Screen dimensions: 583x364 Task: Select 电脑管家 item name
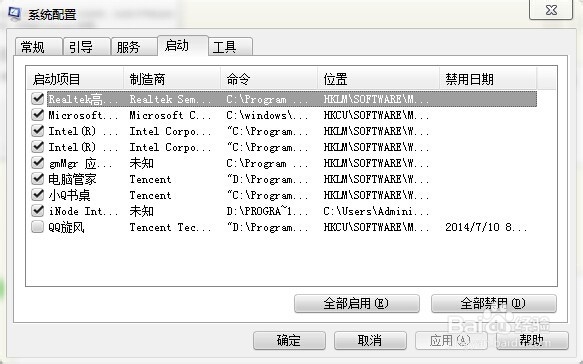click(x=72, y=179)
